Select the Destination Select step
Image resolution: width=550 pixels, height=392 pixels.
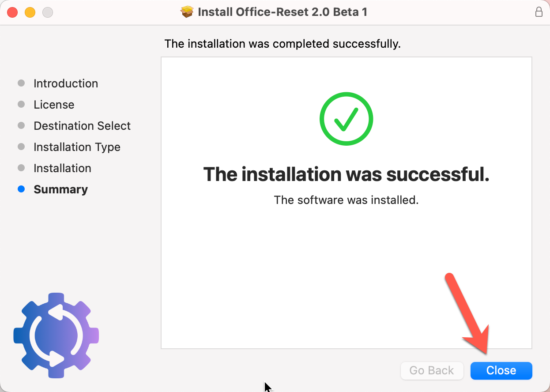click(82, 126)
